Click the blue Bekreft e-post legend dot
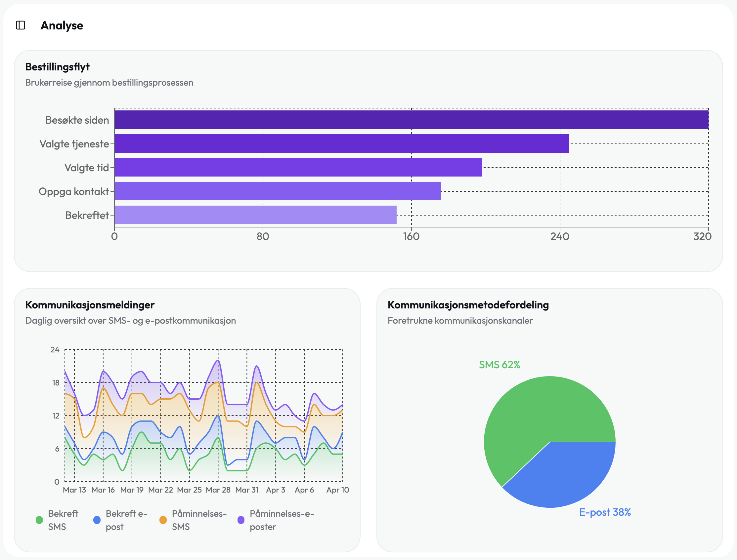 [x=96, y=520]
